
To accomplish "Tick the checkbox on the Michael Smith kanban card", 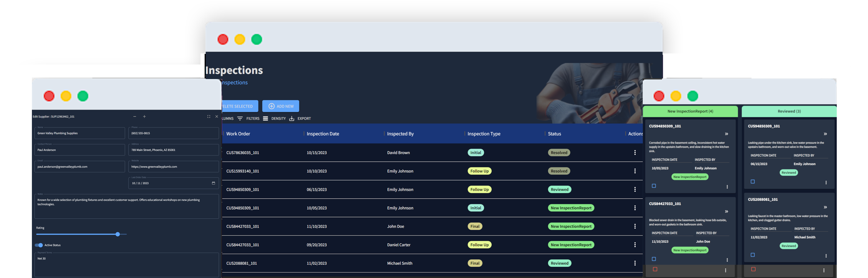I will [x=753, y=255].
